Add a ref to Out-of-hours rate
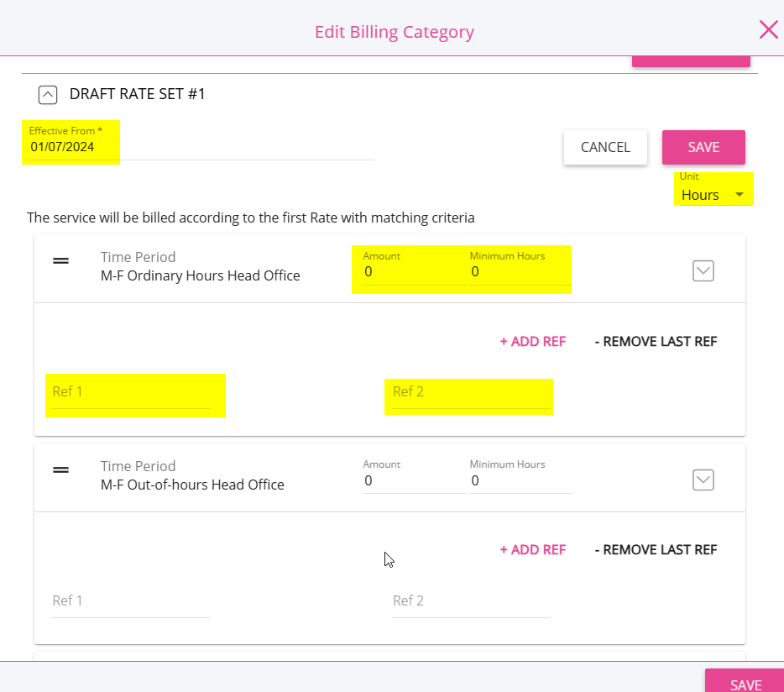This screenshot has height=692, width=784. (533, 549)
